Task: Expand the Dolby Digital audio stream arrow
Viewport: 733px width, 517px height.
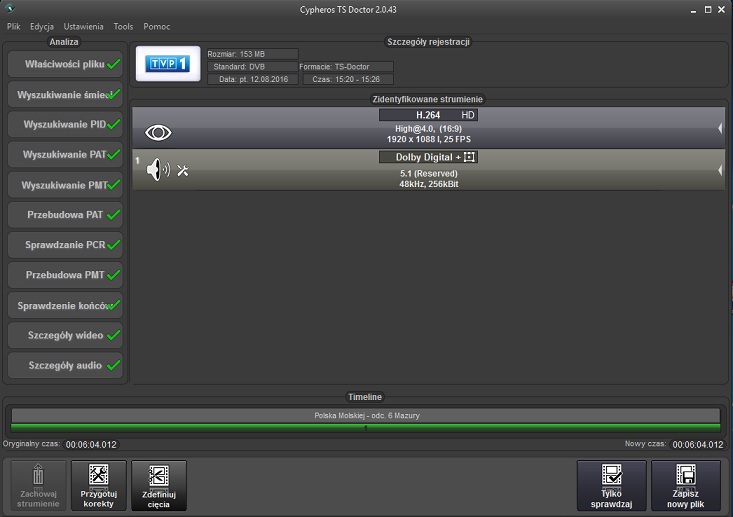Action: 720,171
